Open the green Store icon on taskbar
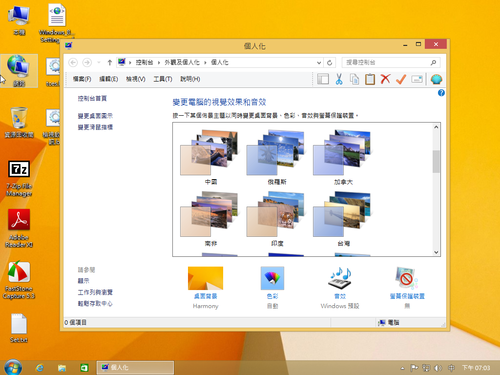The image size is (500, 375). coord(84,368)
